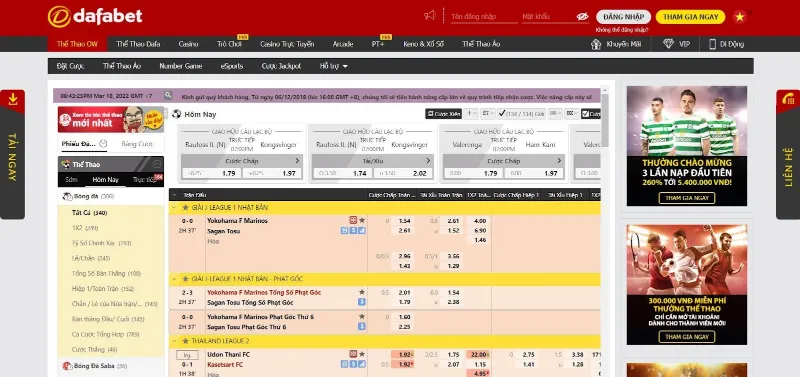Click blue icon on Sagan Tosu Phạt Góc Thứ 6 row
Screen dimensions: 800x377
coord(362,326)
